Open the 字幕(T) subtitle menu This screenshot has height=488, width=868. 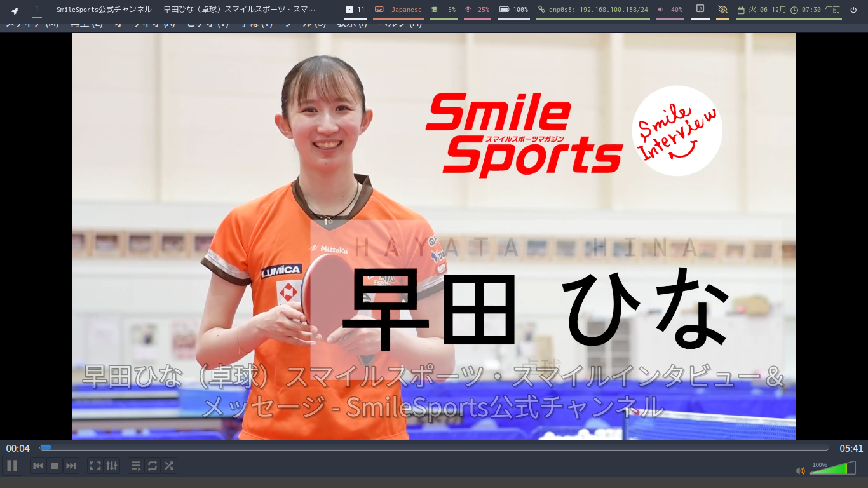coord(256,25)
